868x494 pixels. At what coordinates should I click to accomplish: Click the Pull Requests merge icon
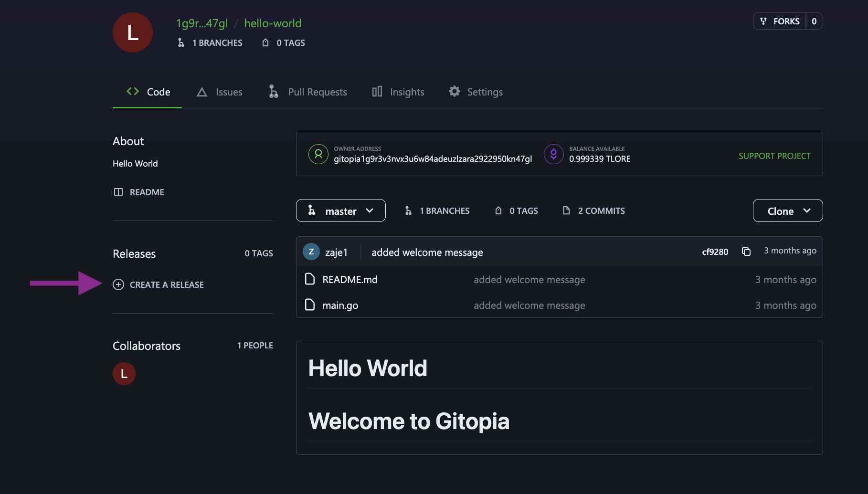point(274,91)
